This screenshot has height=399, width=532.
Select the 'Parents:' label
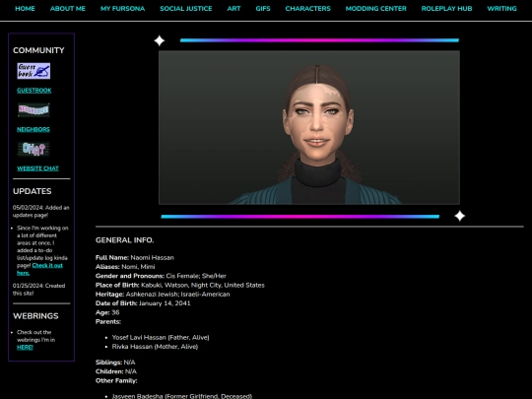point(108,321)
